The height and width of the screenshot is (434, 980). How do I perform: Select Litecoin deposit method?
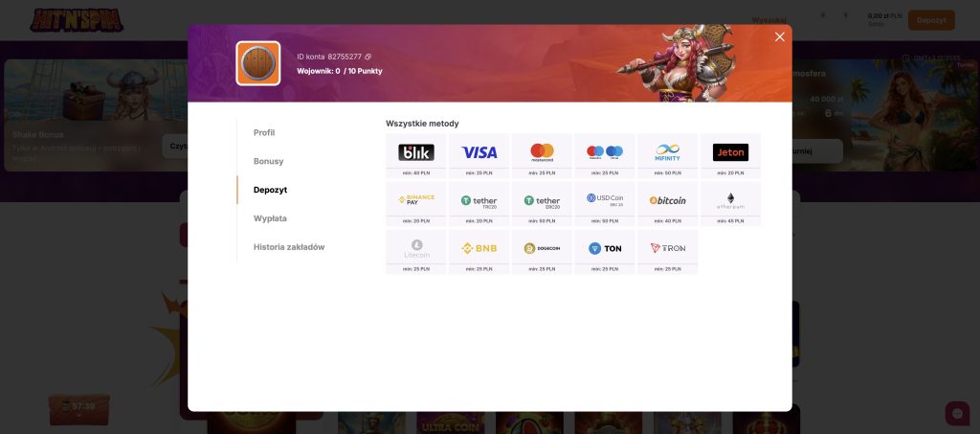pyautogui.click(x=416, y=252)
